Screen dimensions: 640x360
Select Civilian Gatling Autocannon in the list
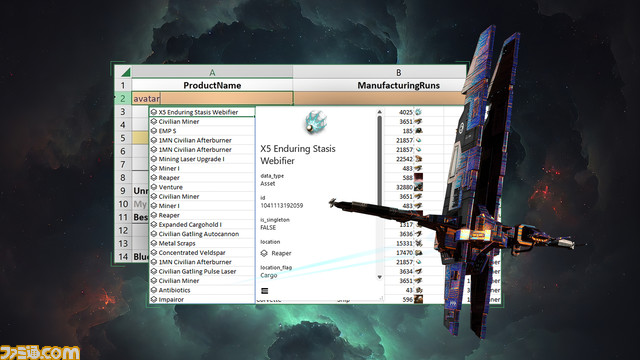point(202,234)
